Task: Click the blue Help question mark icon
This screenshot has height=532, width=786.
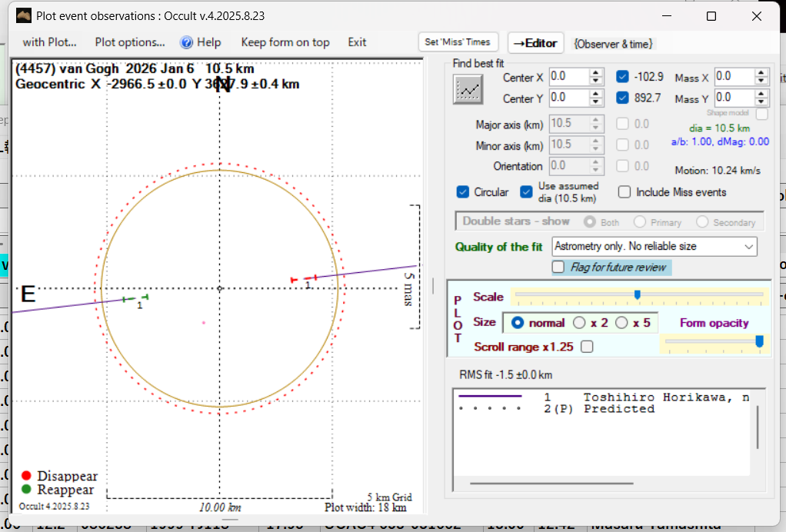Action: point(186,42)
